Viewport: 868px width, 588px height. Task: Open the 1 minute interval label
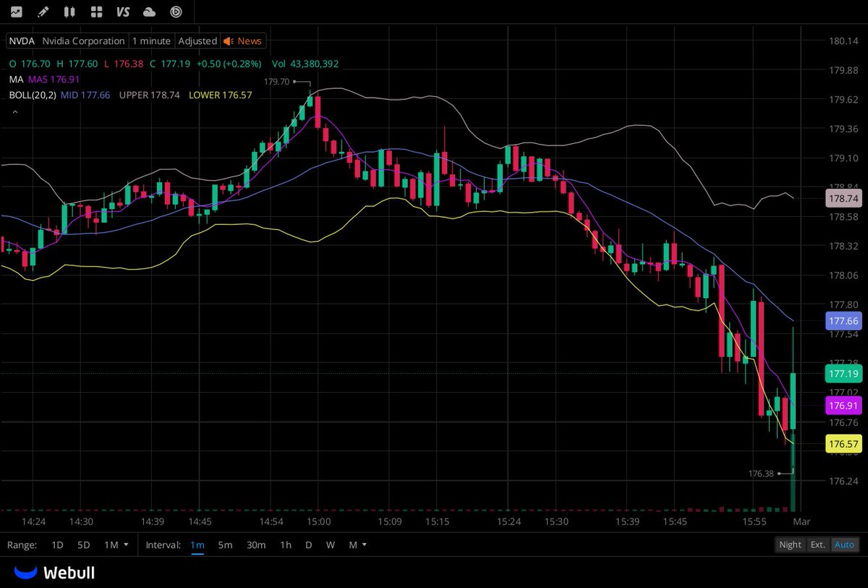pyautogui.click(x=151, y=41)
